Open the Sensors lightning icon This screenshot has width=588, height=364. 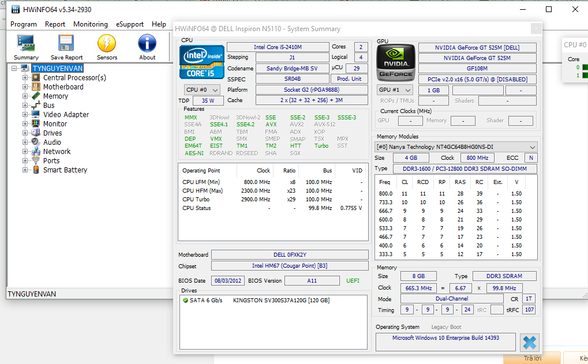click(x=107, y=43)
